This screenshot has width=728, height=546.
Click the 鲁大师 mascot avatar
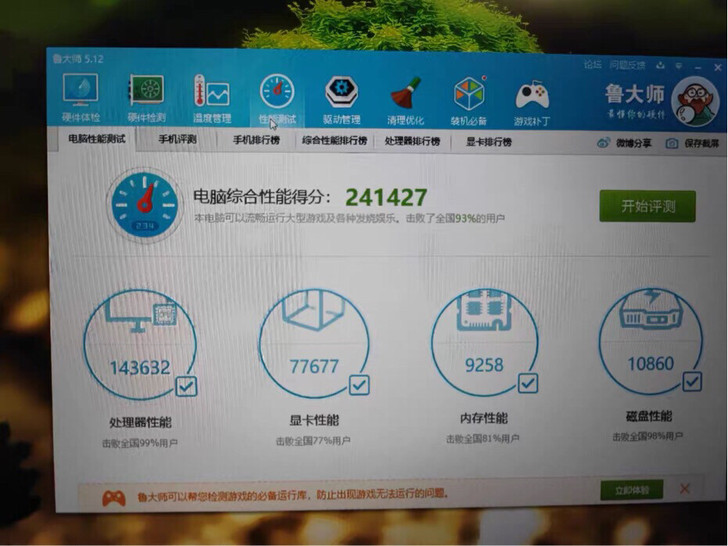click(695, 102)
